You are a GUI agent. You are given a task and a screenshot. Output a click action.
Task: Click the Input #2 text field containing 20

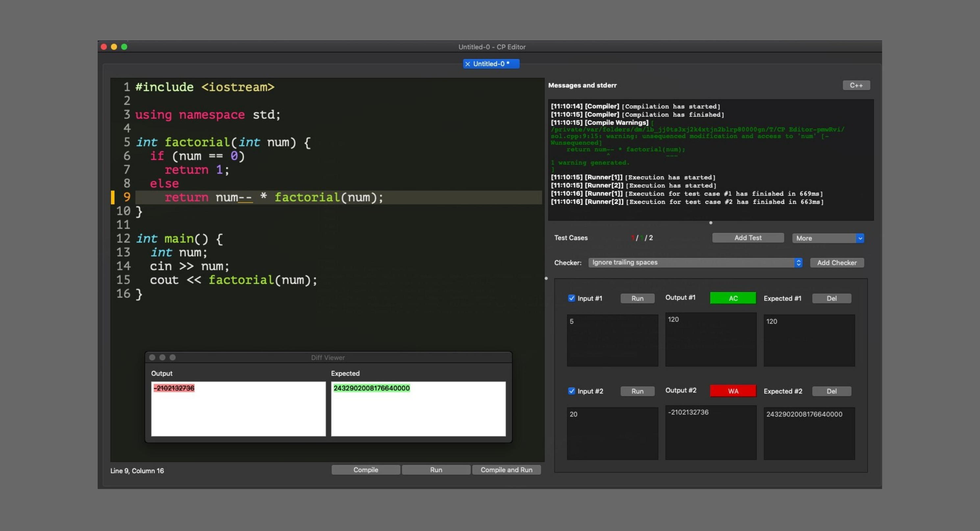pos(612,433)
